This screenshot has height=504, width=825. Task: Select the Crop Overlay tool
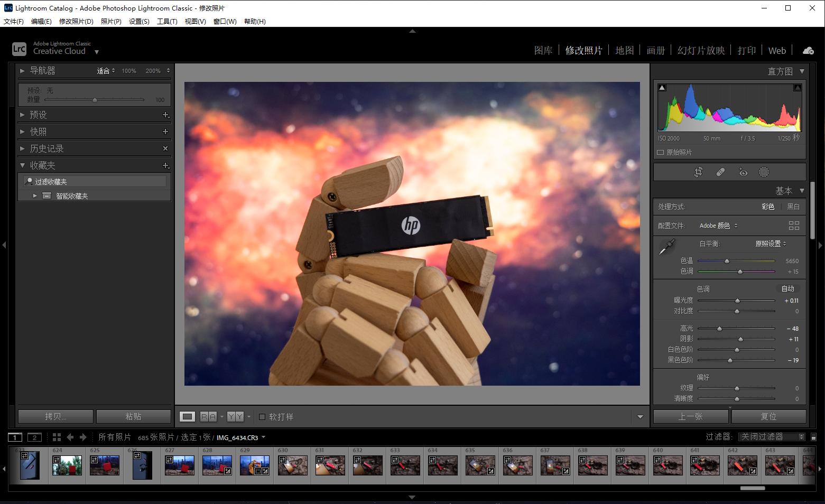[698, 172]
